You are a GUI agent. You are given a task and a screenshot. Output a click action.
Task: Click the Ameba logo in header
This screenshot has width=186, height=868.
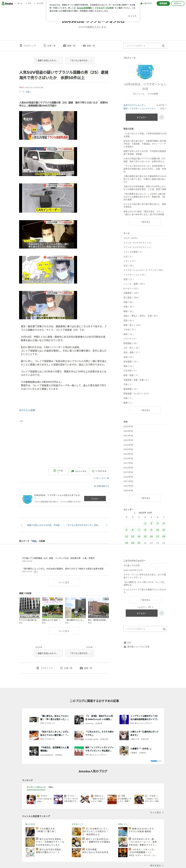click(7, 3)
